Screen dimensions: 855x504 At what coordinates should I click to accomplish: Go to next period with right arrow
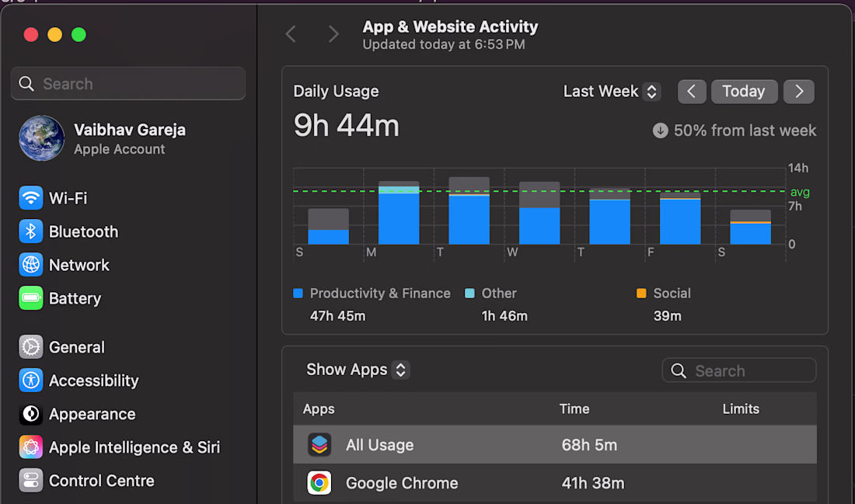tap(799, 92)
